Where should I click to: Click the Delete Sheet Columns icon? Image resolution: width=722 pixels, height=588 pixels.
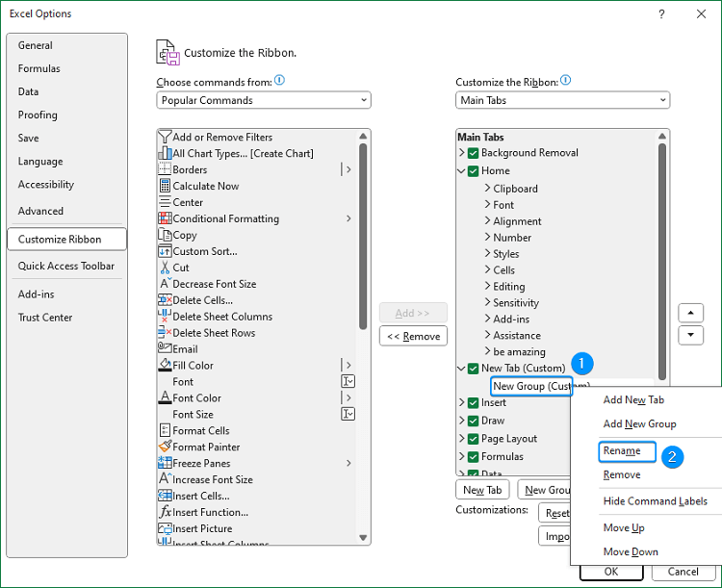point(165,316)
